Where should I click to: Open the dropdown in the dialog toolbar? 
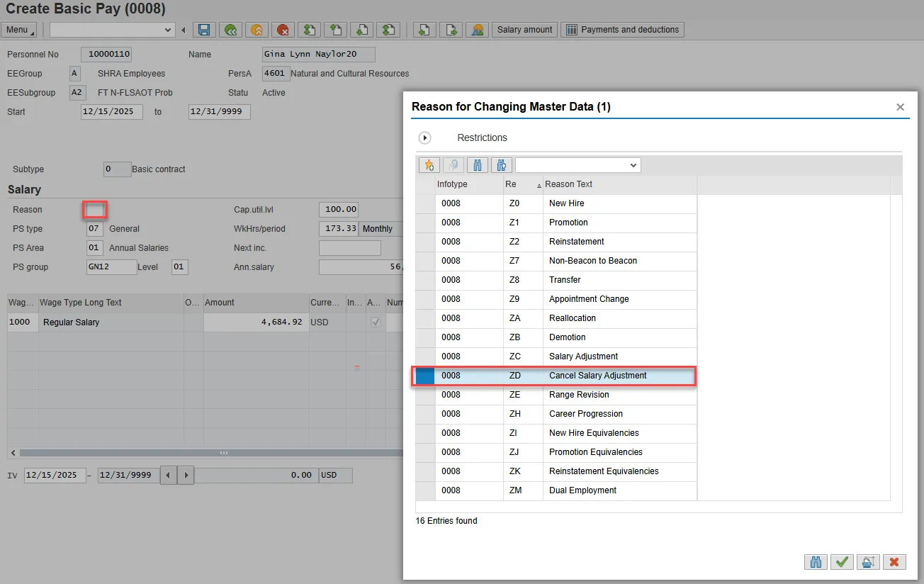[x=633, y=165]
